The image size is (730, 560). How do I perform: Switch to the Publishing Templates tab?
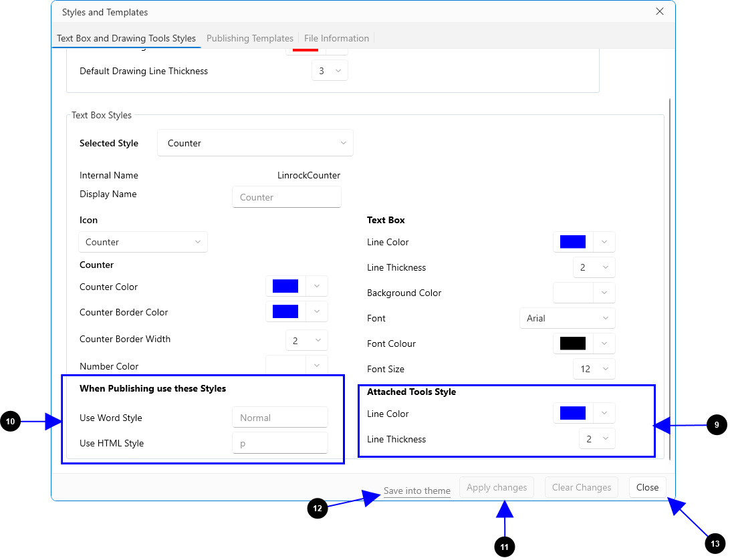click(249, 38)
